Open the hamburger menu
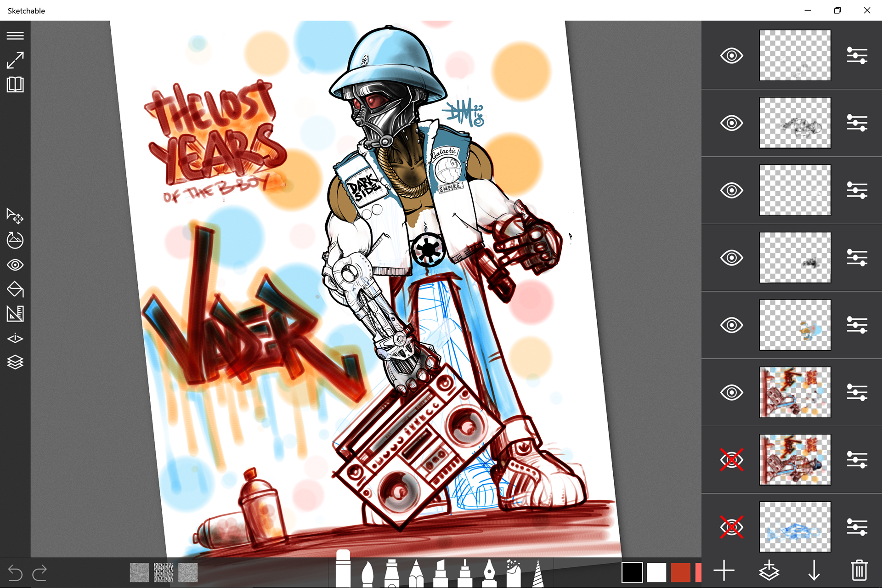This screenshot has height=588, width=882. (x=15, y=36)
